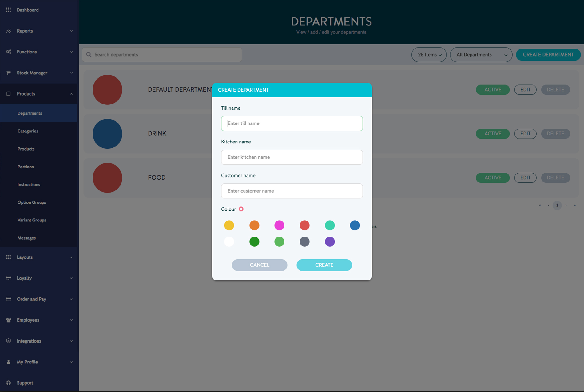The image size is (584, 392).
Task: Go to the last page arrow
Action: 574,205
